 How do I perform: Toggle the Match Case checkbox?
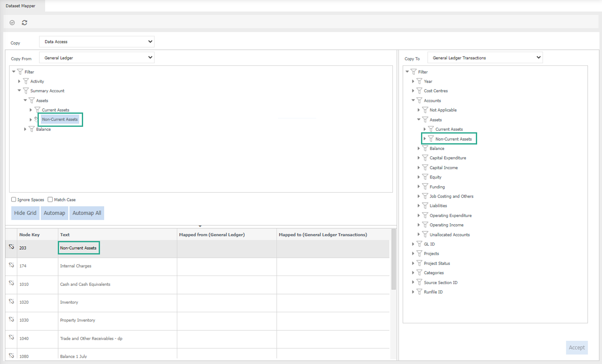(50, 200)
